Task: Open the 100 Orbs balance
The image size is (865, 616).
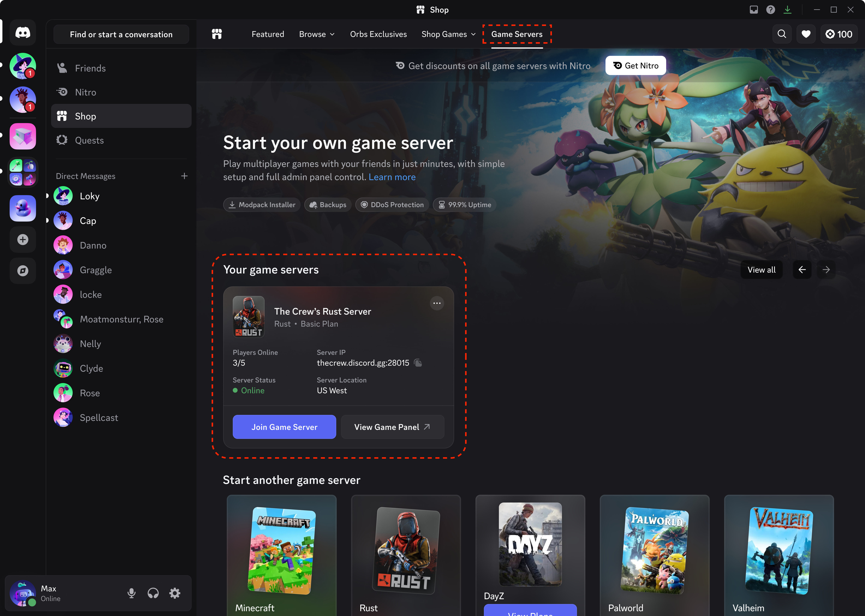Action: tap(839, 34)
